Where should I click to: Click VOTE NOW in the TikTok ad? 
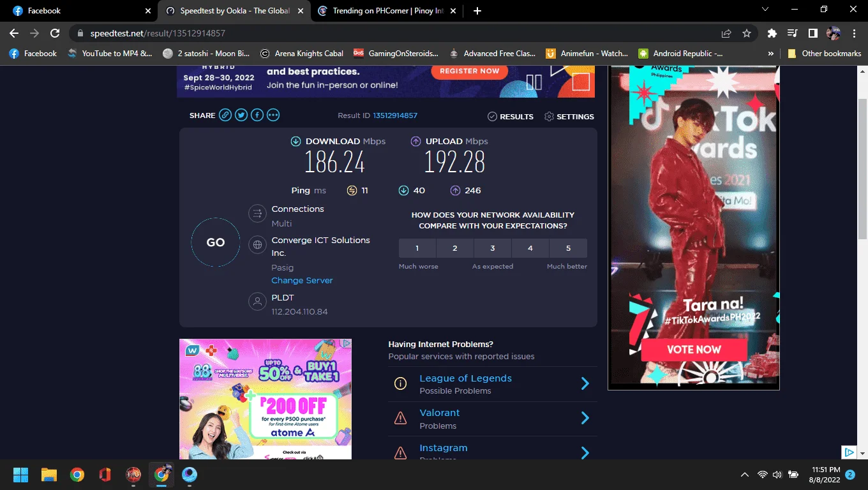coord(694,350)
